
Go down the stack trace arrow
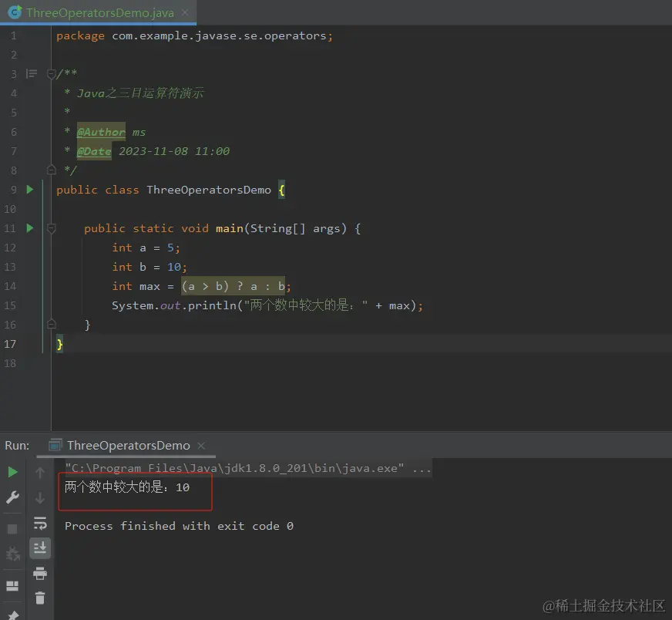[x=40, y=498]
